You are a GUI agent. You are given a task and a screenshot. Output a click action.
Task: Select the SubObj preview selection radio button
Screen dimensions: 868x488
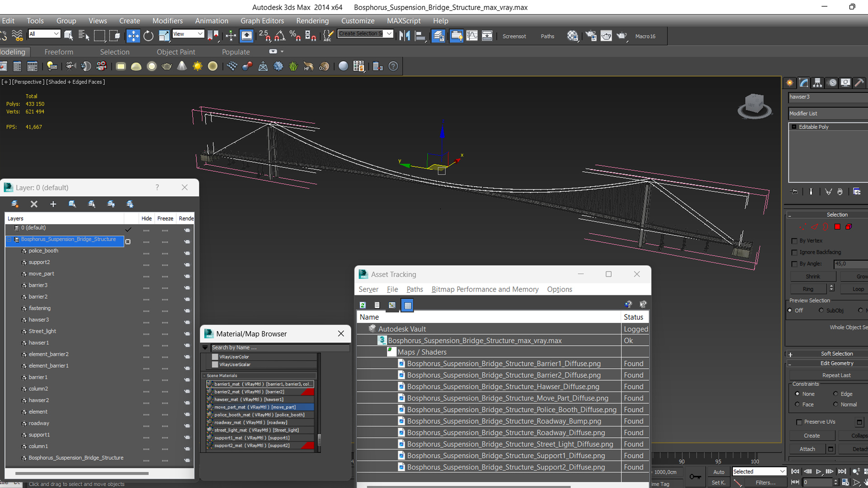[821, 310]
